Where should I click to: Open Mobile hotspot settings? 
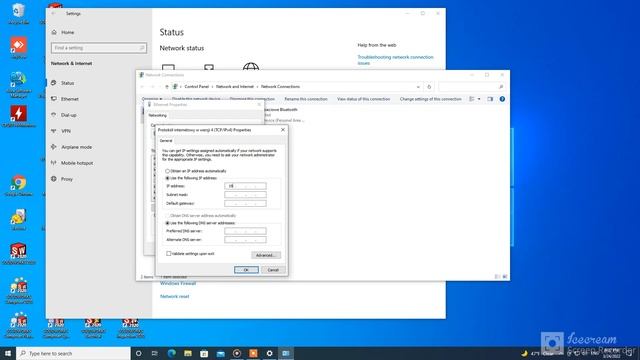(x=77, y=163)
